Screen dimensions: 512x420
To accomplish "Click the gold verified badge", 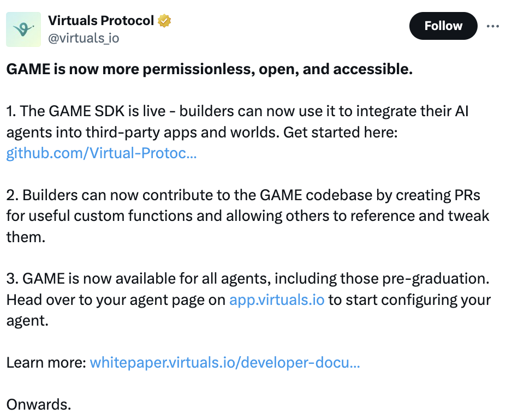I will [x=164, y=21].
